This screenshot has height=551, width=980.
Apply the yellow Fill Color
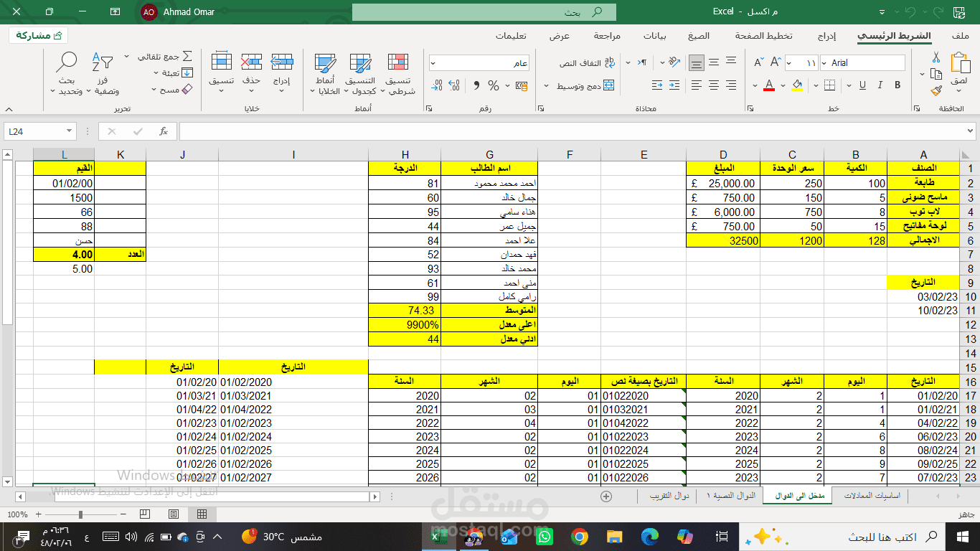tap(796, 85)
